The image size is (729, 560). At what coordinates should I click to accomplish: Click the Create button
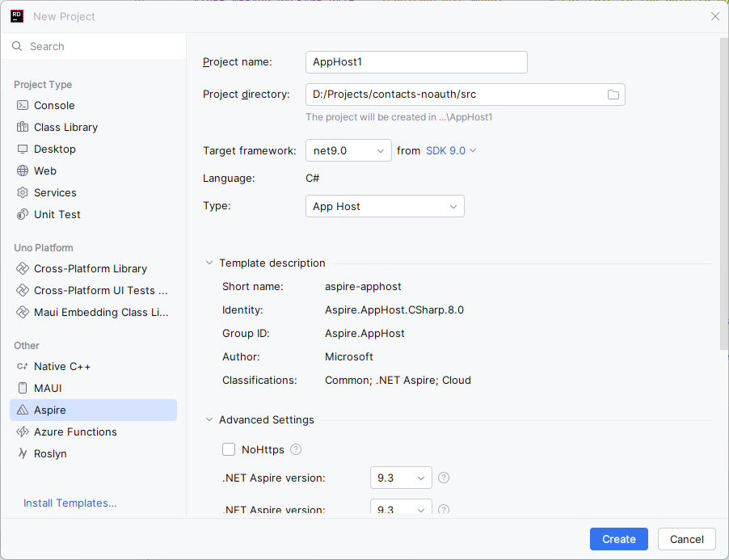tap(619, 539)
